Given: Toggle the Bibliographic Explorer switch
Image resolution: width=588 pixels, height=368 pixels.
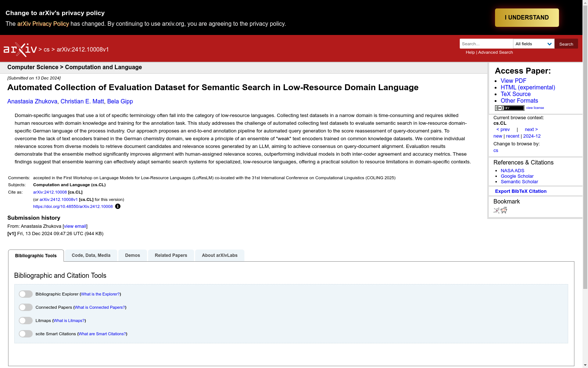Looking at the screenshot, I should (26, 294).
